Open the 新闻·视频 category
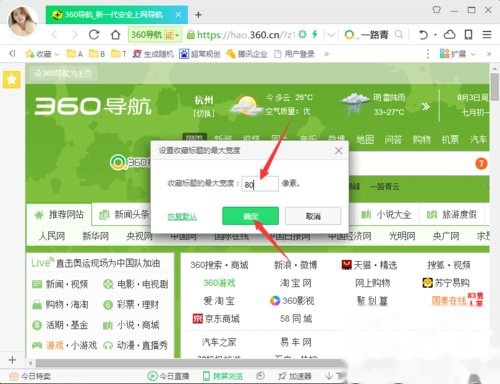500x384 pixels. click(60, 284)
